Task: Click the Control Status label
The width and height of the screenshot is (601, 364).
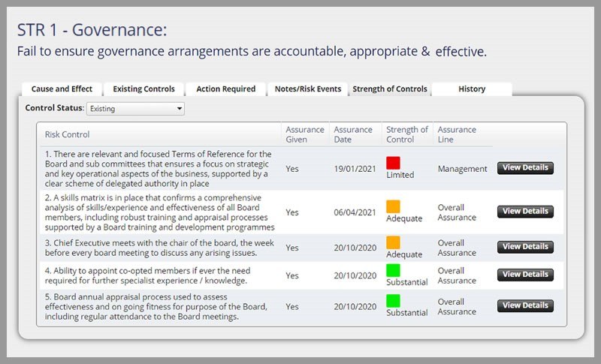Action: 54,108
